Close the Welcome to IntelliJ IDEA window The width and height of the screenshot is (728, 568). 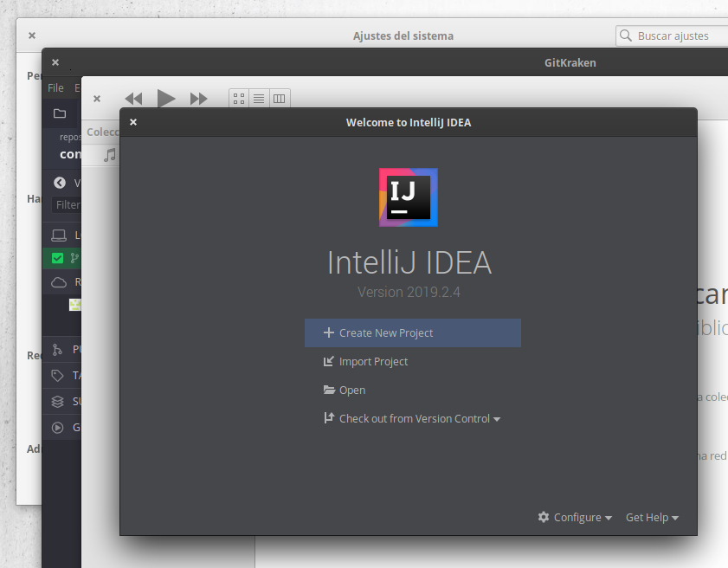point(133,122)
